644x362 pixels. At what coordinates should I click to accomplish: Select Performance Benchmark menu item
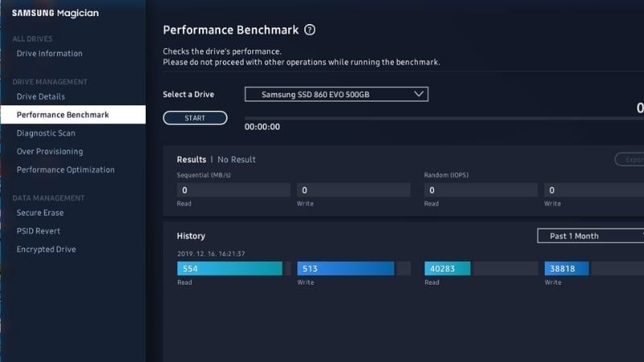click(x=63, y=115)
